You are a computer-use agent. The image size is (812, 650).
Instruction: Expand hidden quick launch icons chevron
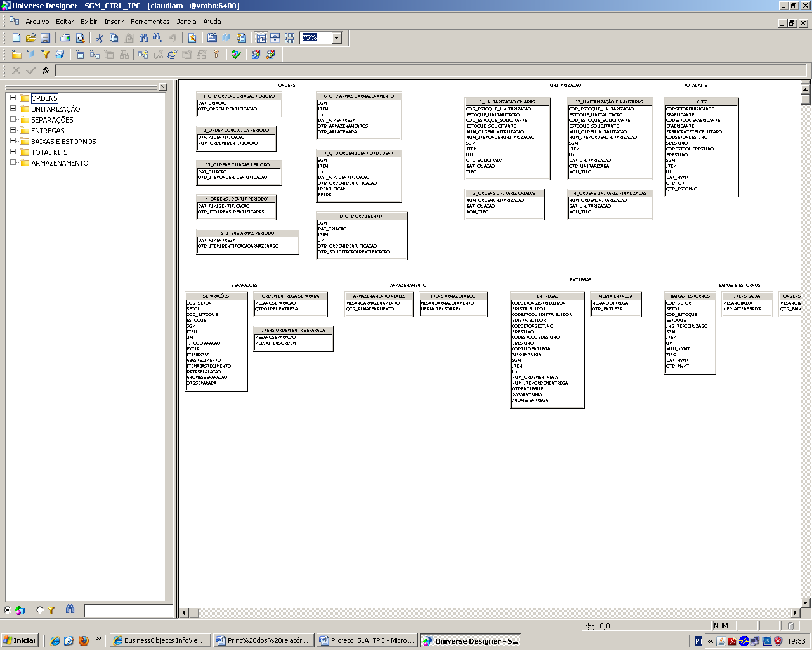click(98, 639)
